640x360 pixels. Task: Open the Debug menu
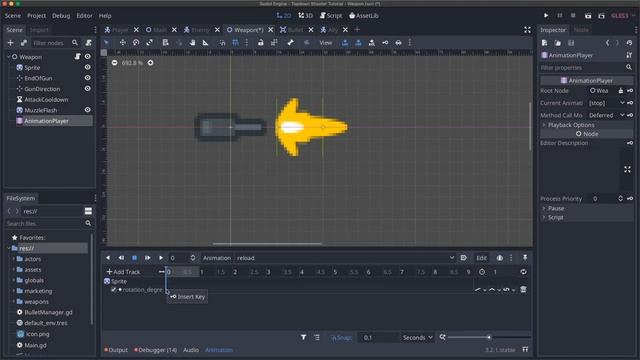(61, 16)
